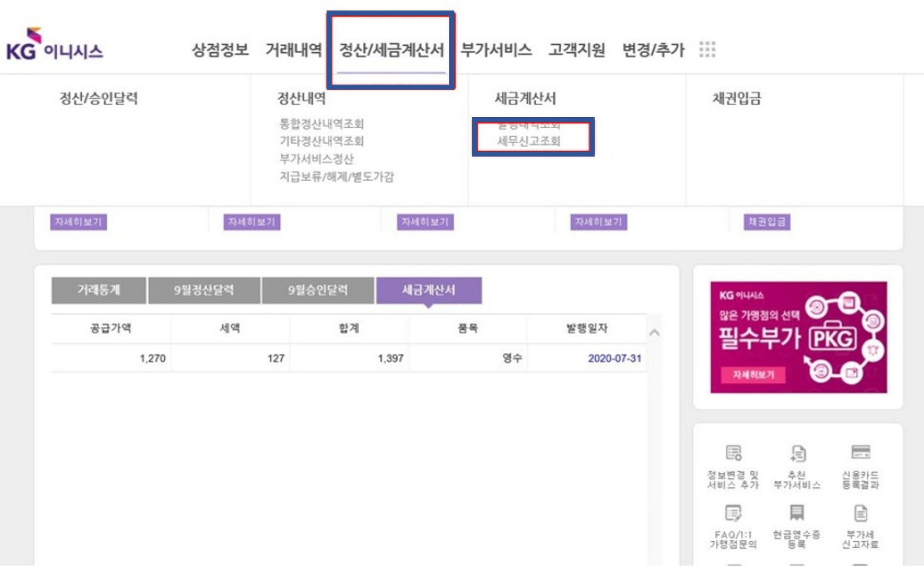Open the 변경/추가 top menu
The image size is (924, 586).
click(x=653, y=50)
